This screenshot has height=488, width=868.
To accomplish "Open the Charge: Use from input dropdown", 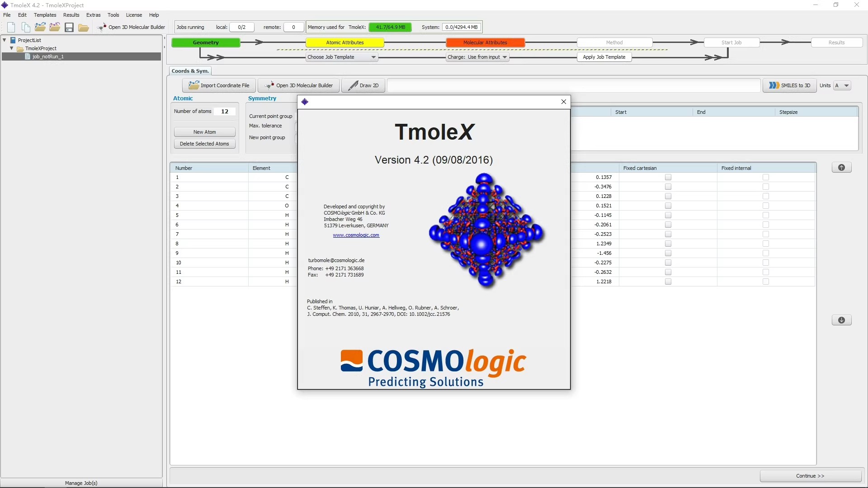I will [477, 57].
